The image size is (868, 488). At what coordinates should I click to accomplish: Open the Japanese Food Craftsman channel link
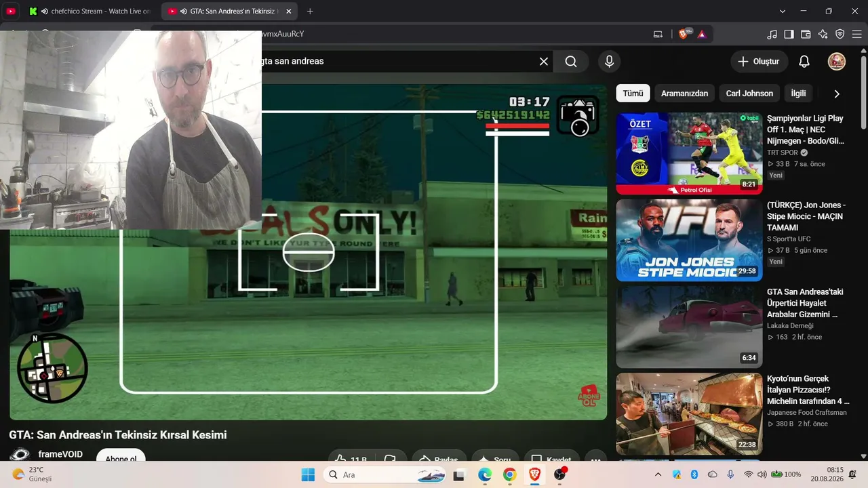807,413
